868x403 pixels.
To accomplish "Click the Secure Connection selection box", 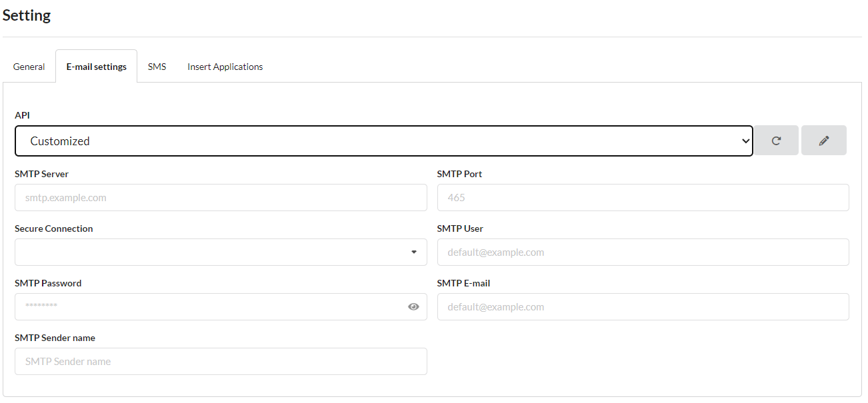I will (220, 252).
